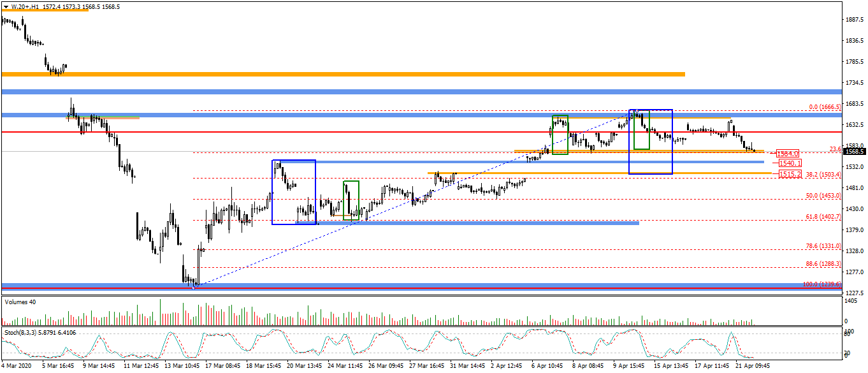Select the 1564.0 price label box
Image resolution: width=868 pixels, height=373 pixels.
787,154
